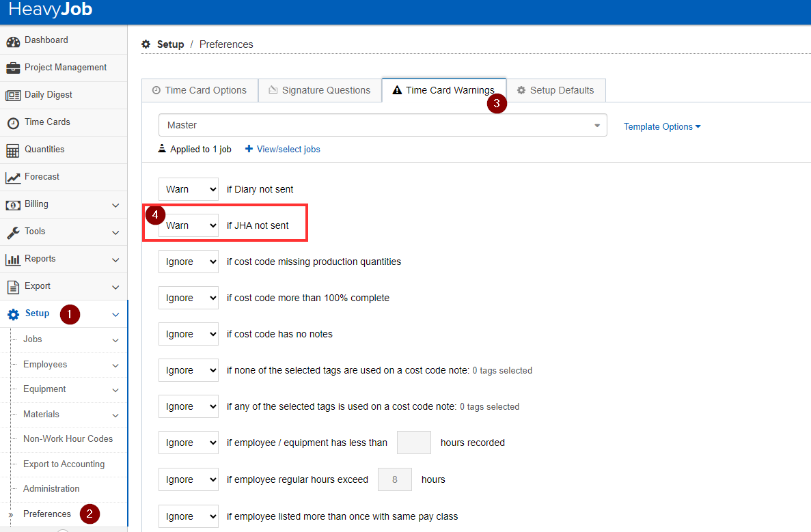Open Export to Accounting under Setup
This screenshot has height=532, width=811.
coord(64,464)
